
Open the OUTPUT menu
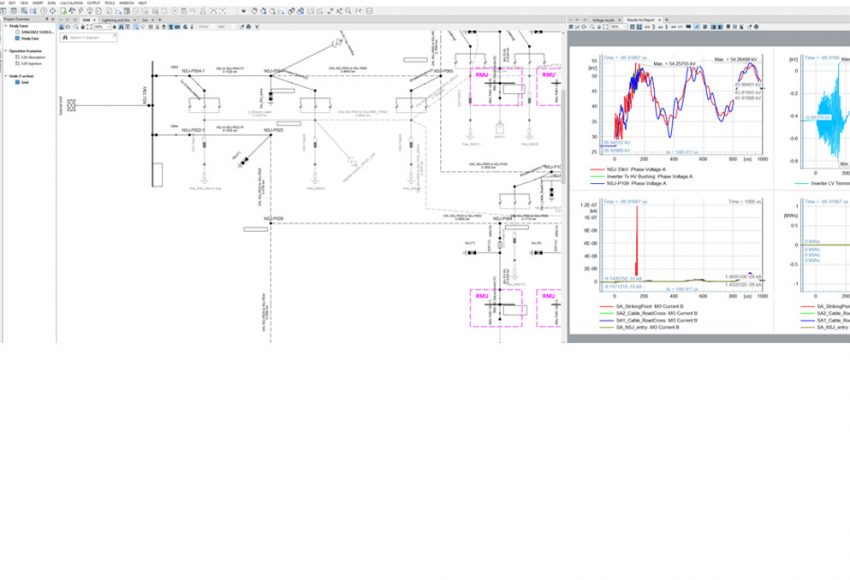pos(95,3)
